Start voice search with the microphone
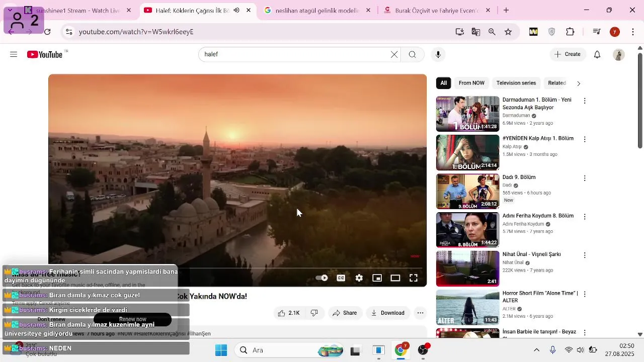Screen dimensions: 644x362 (438, 54)
